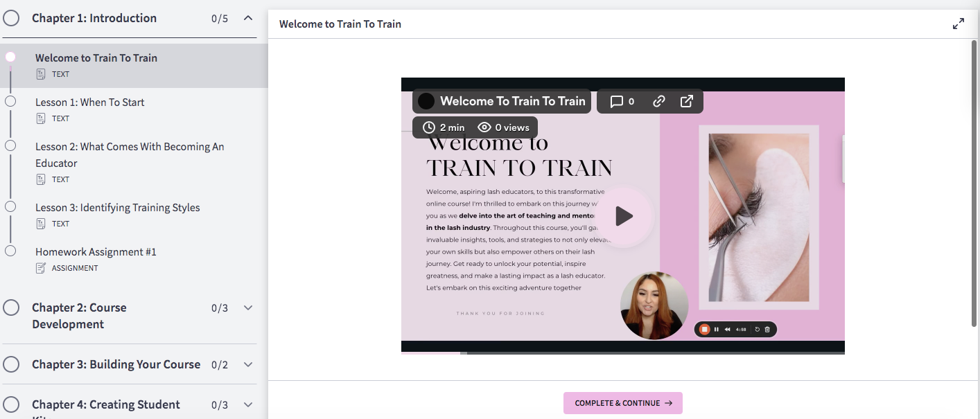The width and height of the screenshot is (980, 419).
Task: Click the text icon under Lesson 1
Action: click(x=41, y=118)
